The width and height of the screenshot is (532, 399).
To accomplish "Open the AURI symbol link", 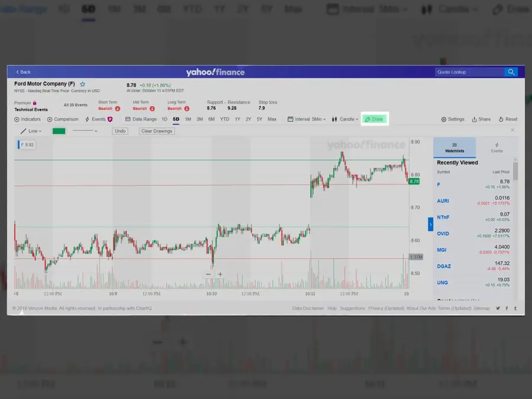I will click(x=443, y=201).
